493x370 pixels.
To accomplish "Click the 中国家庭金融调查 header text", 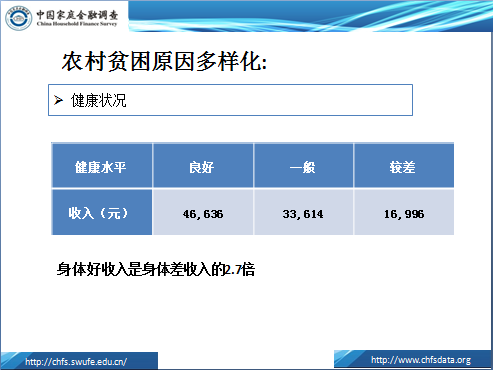I will click(77, 15).
